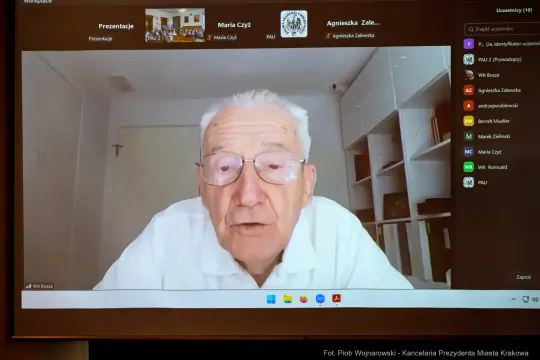
Task: Click the Zaproś invite button
Action: click(523, 277)
